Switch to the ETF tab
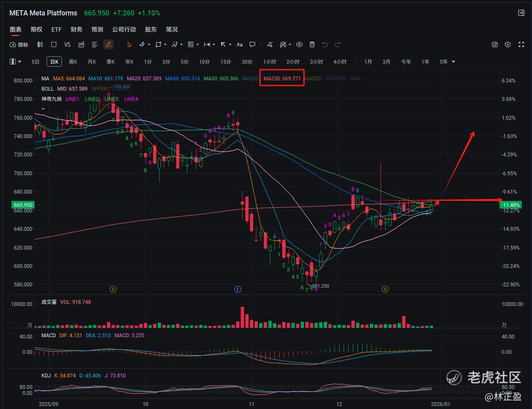The height and width of the screenshot is (409, 532). 56,29
